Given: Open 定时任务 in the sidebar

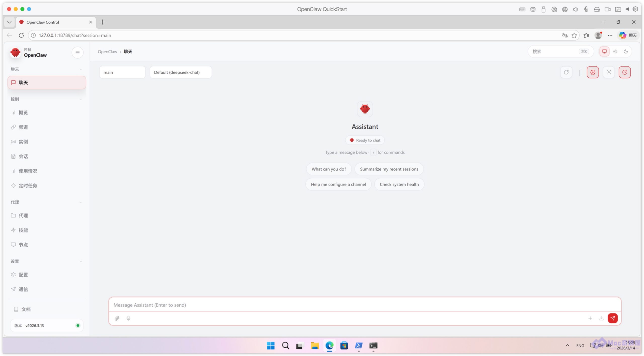Looking at the screenshot, I should point(28,186).
